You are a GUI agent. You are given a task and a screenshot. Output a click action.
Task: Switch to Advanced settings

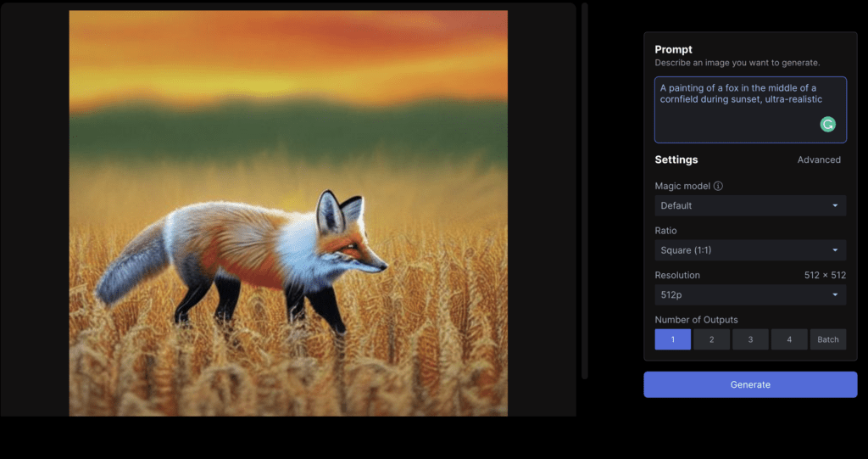point(819,160)
